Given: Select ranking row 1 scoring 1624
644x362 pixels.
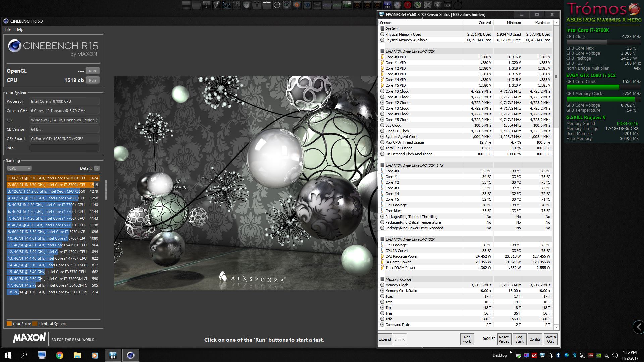Looking at the screenshot, I should [x=53, y=178].
